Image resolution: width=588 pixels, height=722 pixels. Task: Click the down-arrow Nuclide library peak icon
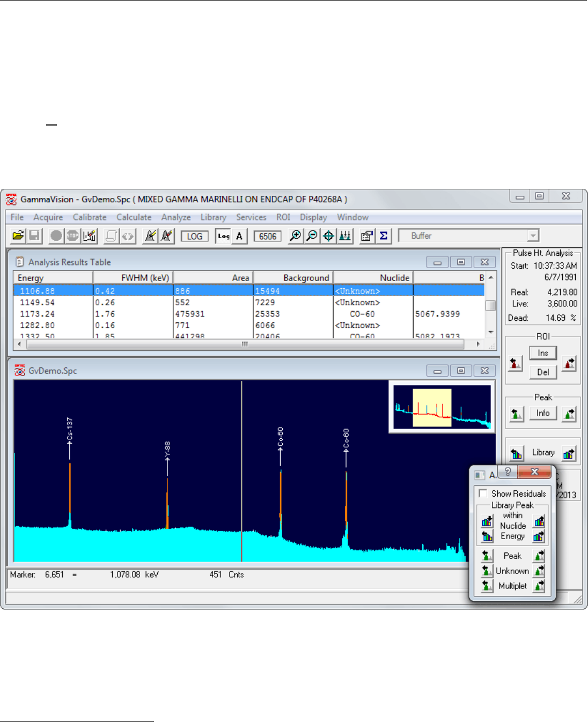point(487,521)
